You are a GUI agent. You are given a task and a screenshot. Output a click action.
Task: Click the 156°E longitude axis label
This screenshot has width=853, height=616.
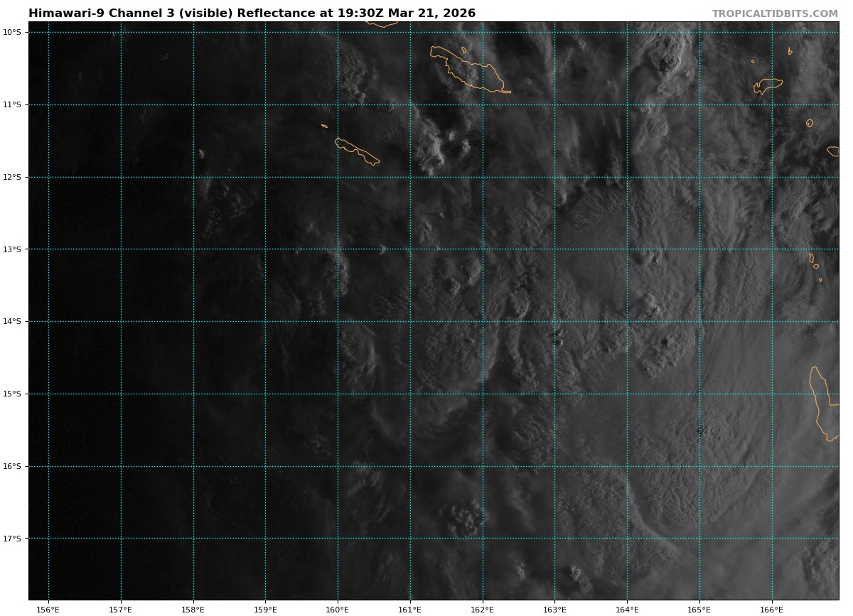[x=48, y=609]
